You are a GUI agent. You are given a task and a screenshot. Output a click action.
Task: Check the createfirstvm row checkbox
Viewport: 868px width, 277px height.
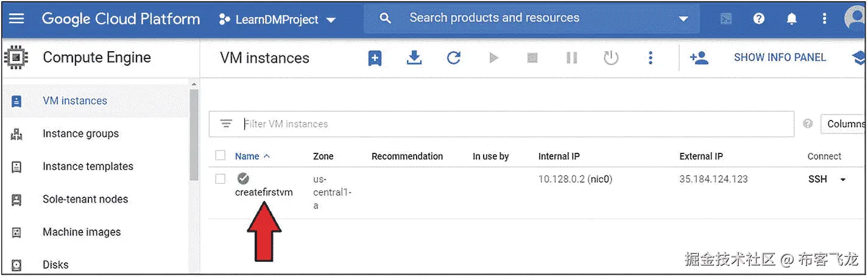click(x=221, y=179)
